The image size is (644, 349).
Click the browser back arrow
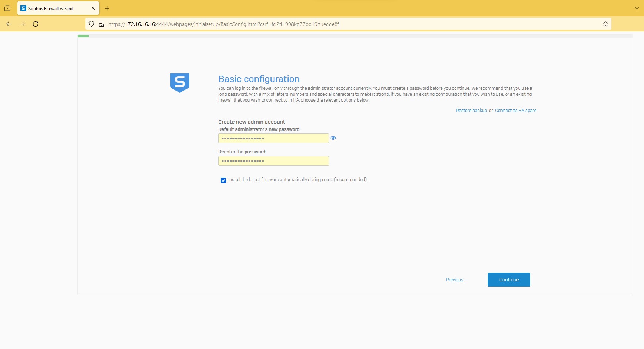pyautogui.click(x=9, y=24)
